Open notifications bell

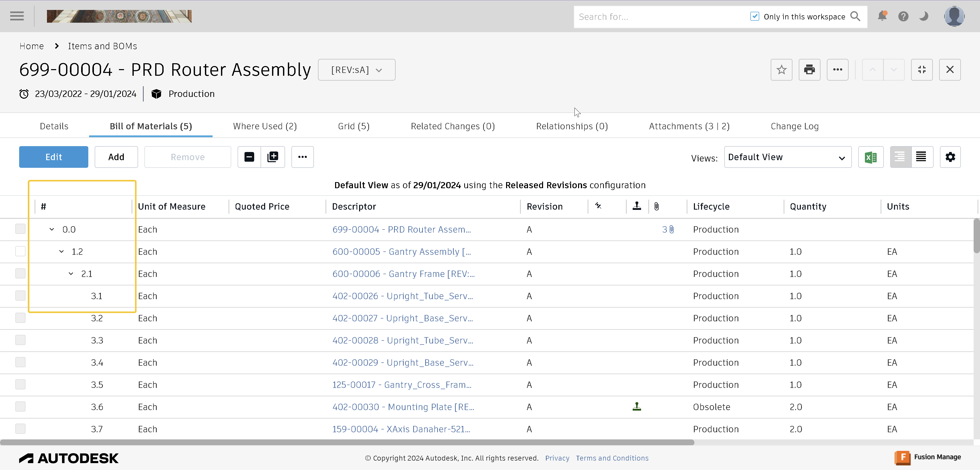[882, 16]
